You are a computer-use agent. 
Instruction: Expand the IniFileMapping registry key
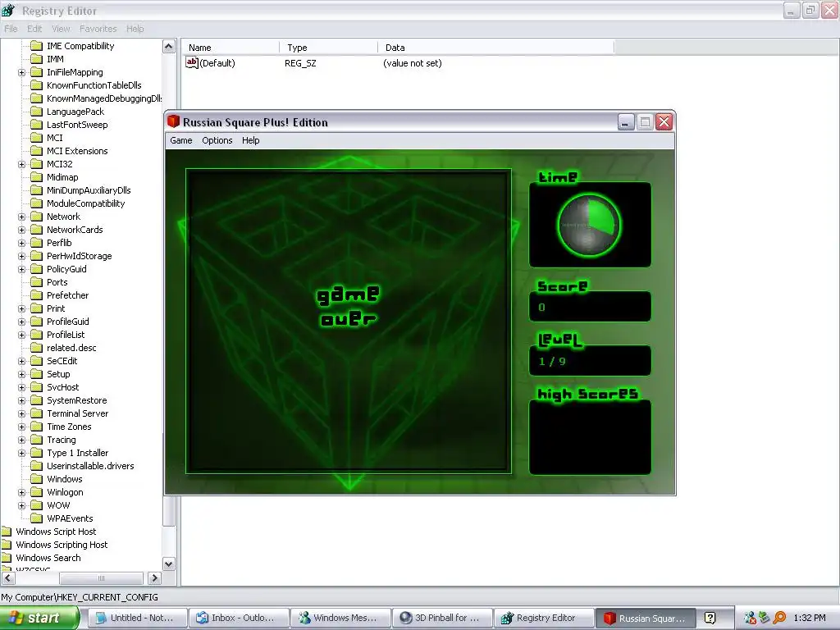tap(22, 72)
